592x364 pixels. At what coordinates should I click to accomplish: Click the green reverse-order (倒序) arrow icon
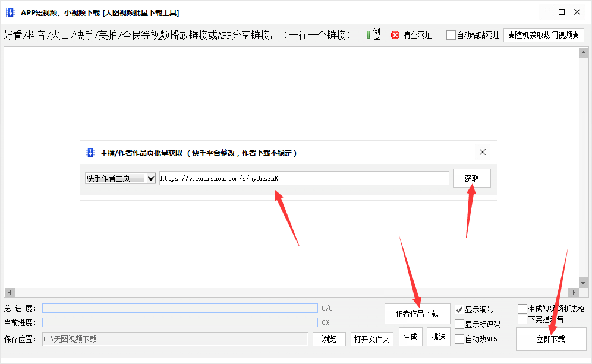click(368, 35)
